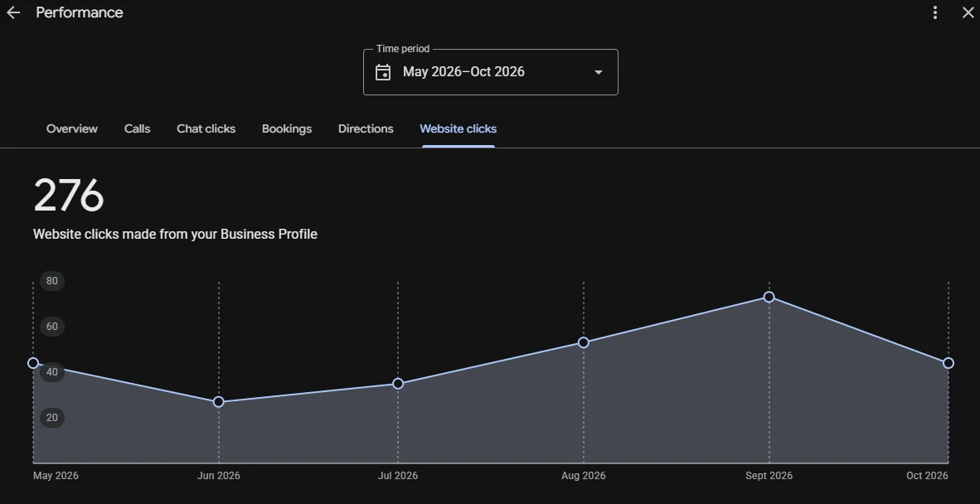980x504 pixels.
Task: Click the Oct 2026 axis label
Action: point(928,476)
